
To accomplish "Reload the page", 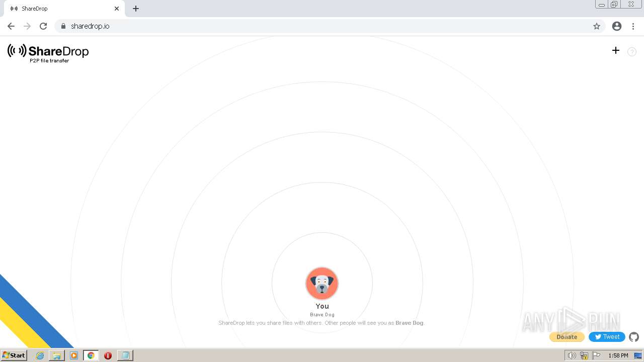I will coord(43,26).
